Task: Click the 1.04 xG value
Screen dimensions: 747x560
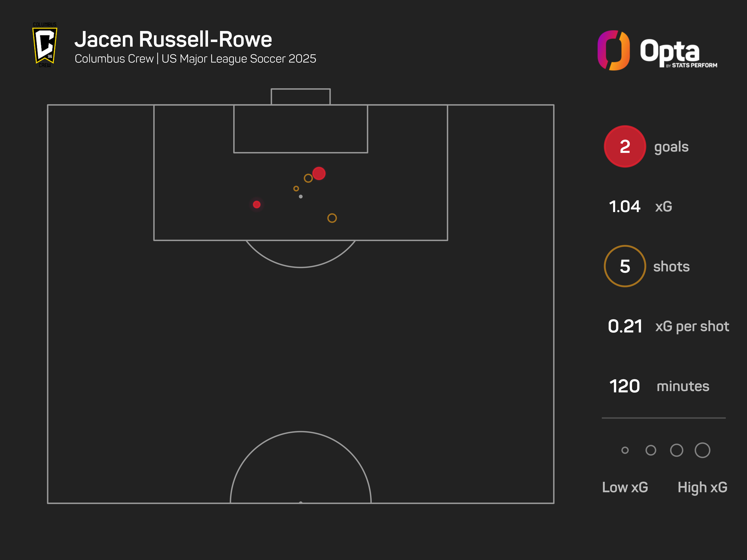Action: click(625, 206)
